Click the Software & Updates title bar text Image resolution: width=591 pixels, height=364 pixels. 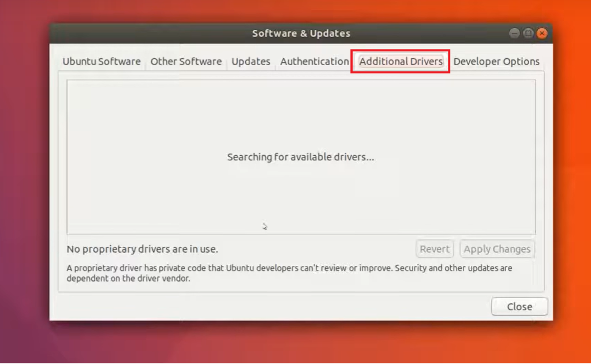[x=301, y=33]
